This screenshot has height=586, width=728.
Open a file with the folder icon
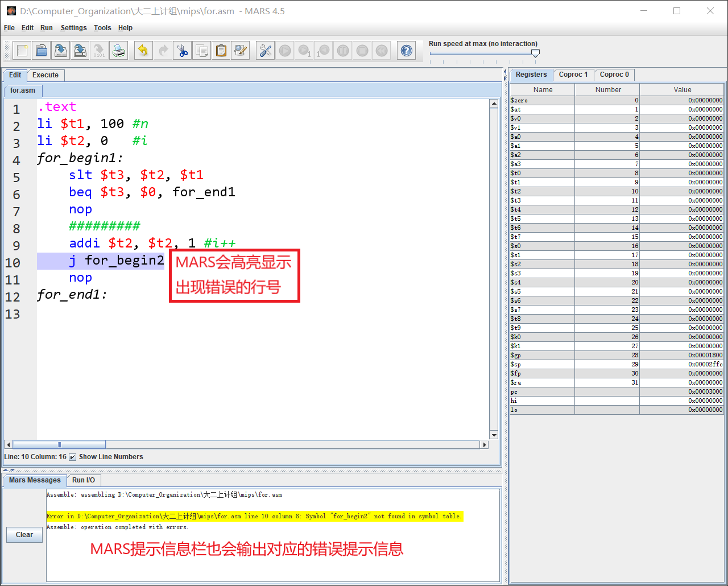pos(42,51)
